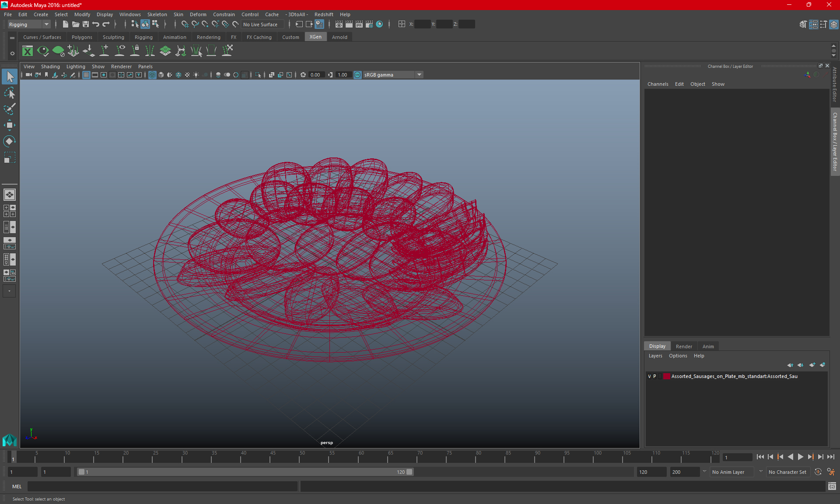The height and width of the screenshot is (504, 840).
Task: Switch to the Polygons shelf tab
Action: [x=82, y=37]
